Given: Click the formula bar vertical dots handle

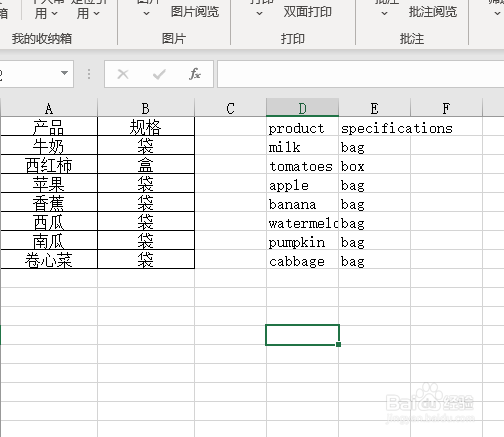Looking at the screenshot, I should tap(89, 74).
